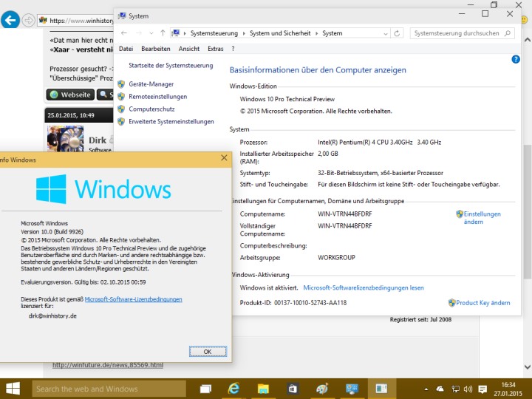Go up one level in System window

(x=163, y=33)
